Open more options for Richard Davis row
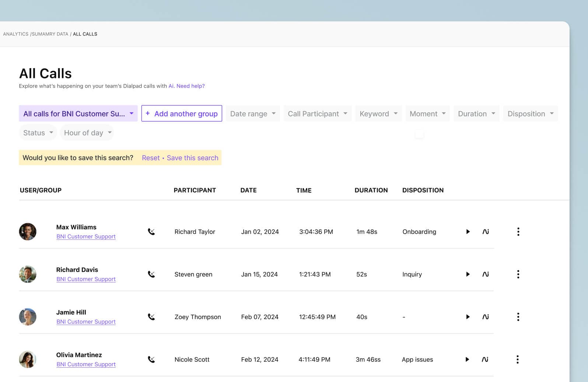This screenshot has height=382, width=588. point(518,274)
